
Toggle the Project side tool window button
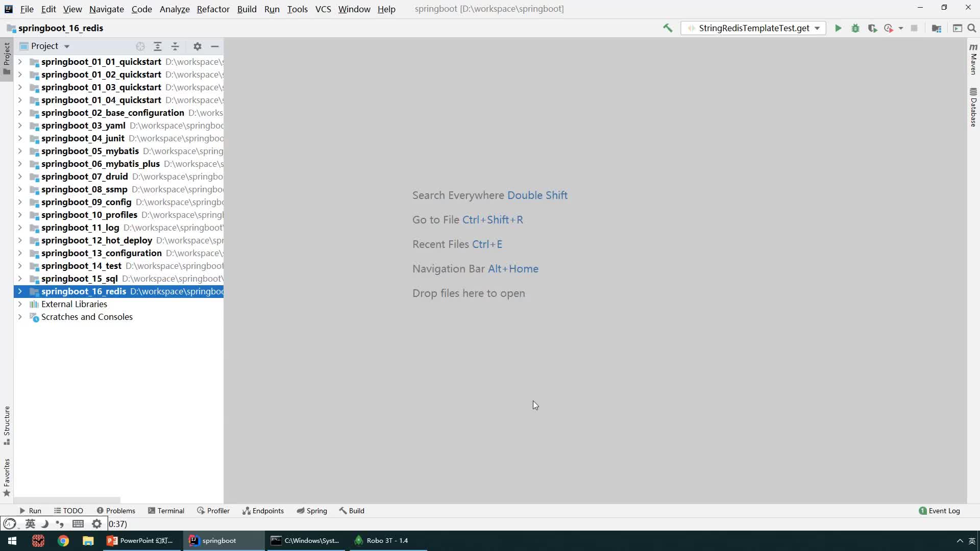7,58
